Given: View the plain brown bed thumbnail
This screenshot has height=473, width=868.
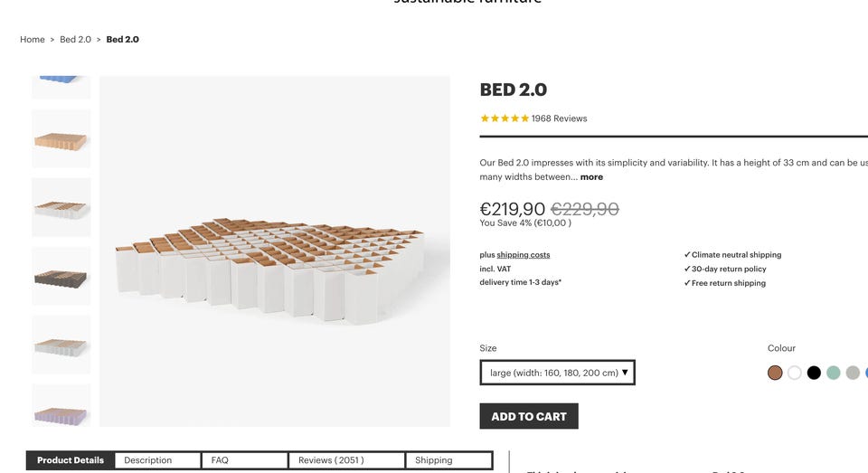Looking at the screenshot, I should 61,139.
